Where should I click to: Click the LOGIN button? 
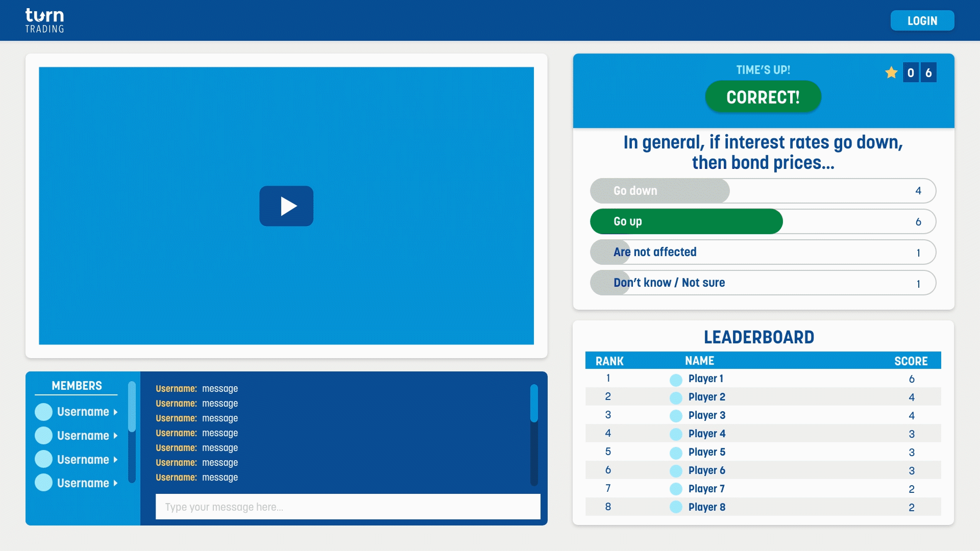pyautogui.click(x=922, y=21)
